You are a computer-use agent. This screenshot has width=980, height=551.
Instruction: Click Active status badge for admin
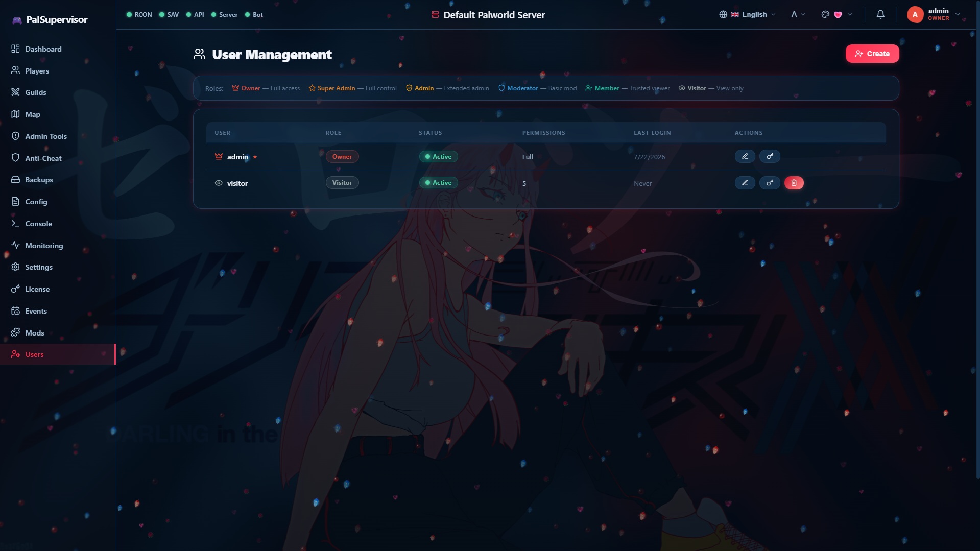click(x=439, y=157)
